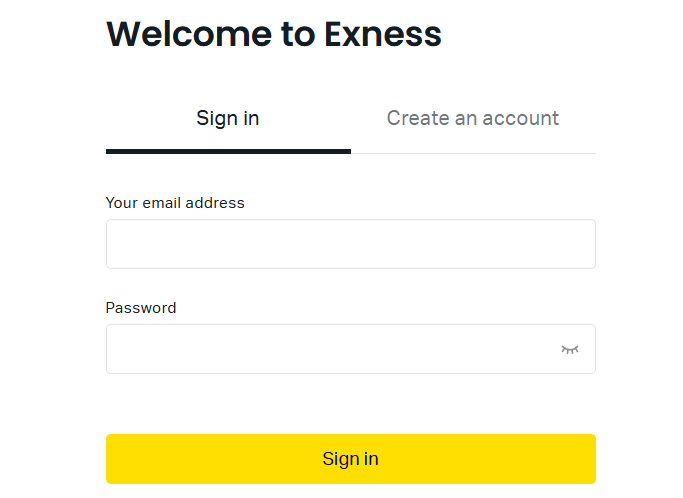683x498 pixels.
Task: Click the word 'Exness' in the title
Action: [383, 34]
